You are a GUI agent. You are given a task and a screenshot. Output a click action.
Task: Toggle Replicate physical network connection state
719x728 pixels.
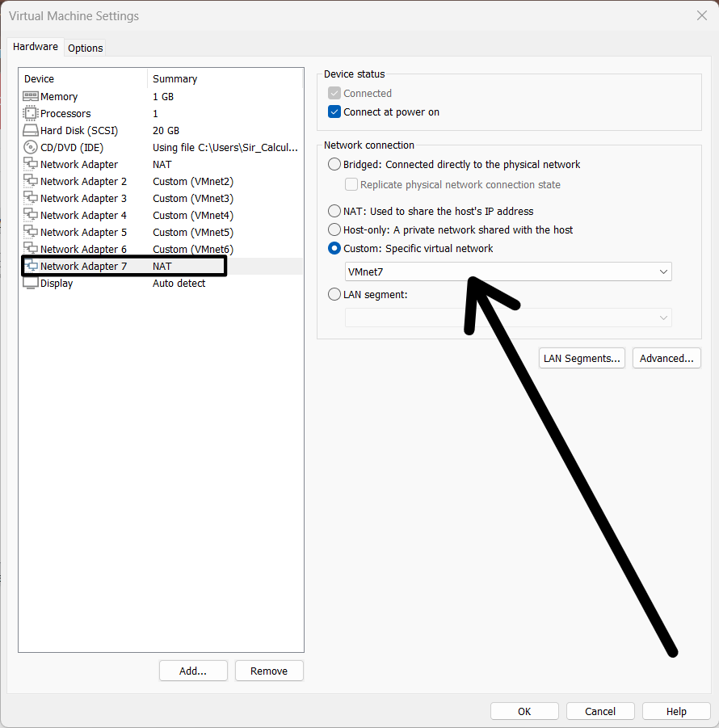(x=351, y=184)
